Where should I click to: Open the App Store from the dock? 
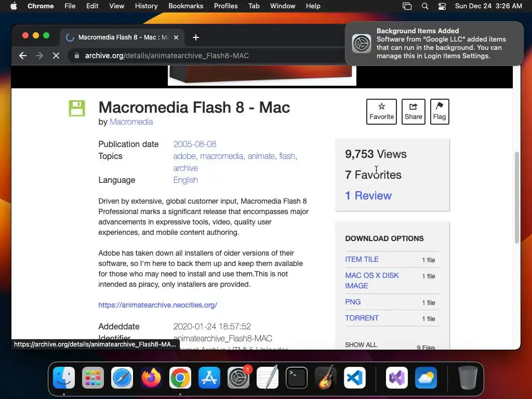click(209, 378)
